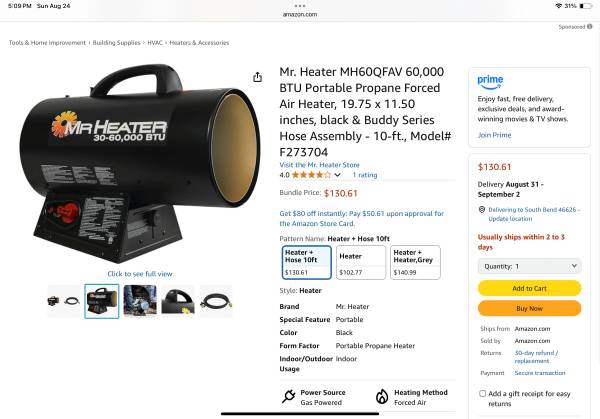600x419 pixels.
Task: Click the Add to Cart button
Action: [x=530, y=288]
